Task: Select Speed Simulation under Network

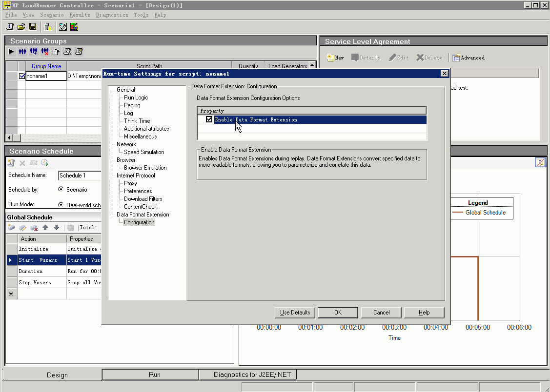Action: [x=144, y=152]
